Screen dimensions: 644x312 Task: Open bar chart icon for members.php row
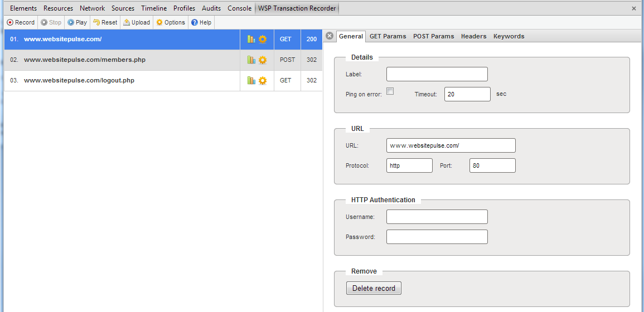click(251, 60)
